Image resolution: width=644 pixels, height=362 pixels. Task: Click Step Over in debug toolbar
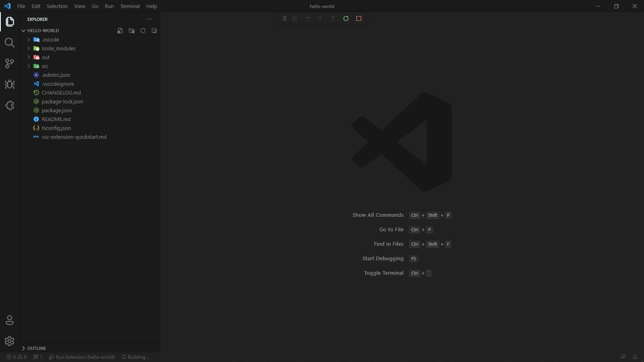click(x=307, y=19)
